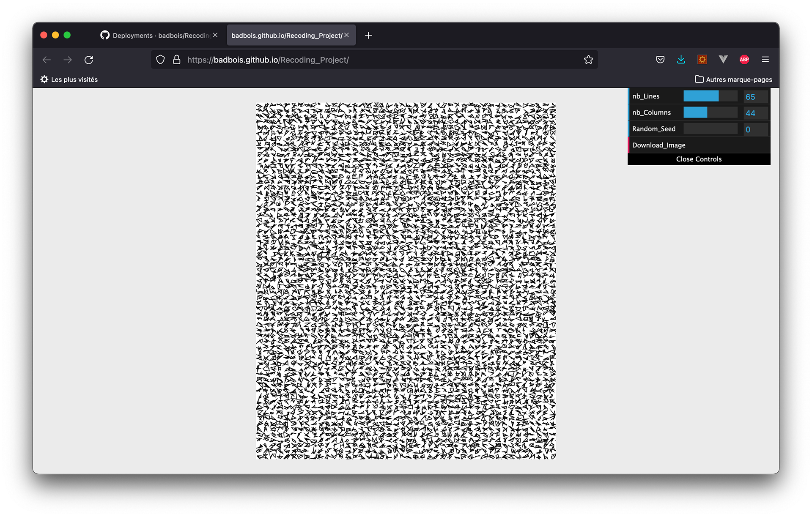
Task: Reload the current page
Action: click(89, 60)
